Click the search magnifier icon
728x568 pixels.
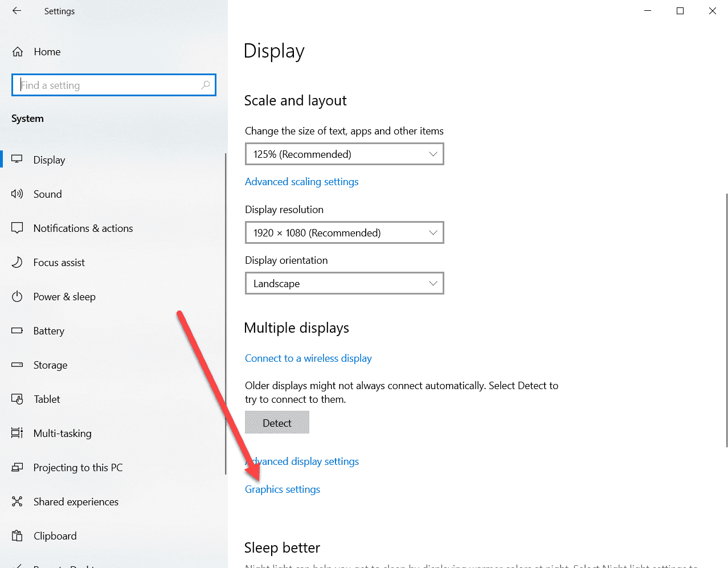click(x=206, y=85)
